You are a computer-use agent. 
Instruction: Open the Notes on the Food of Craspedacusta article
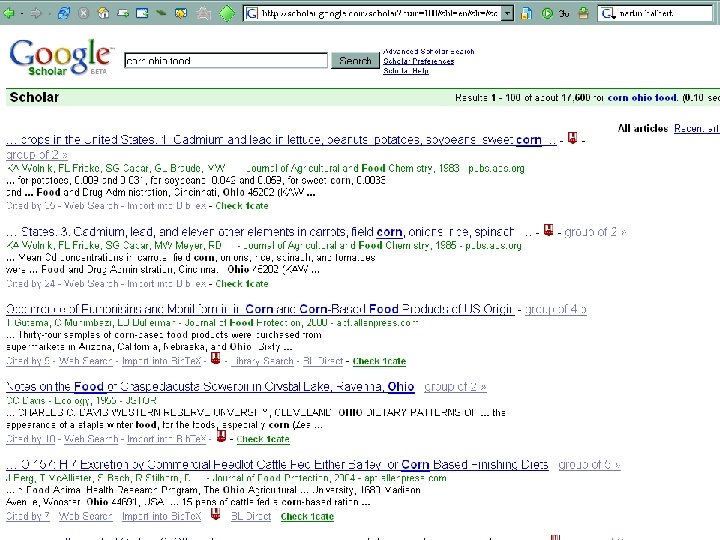(x=210, y=387)
